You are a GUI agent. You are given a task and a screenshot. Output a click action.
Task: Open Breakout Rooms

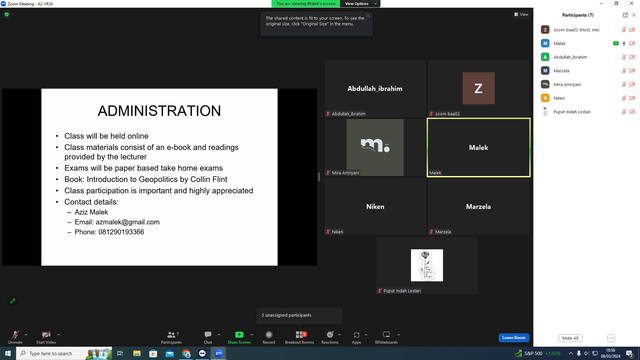[300, 337]
